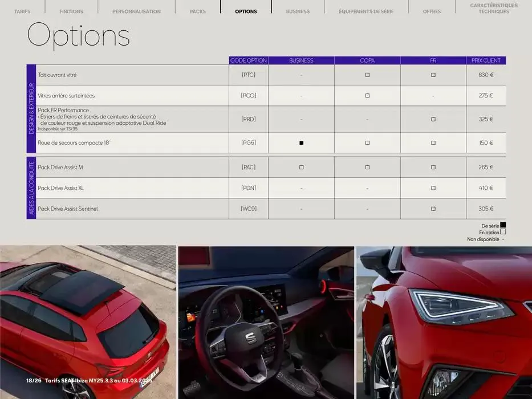Go to the PACKS section
The image size is (532, 399).
click(x=197, y=10)
